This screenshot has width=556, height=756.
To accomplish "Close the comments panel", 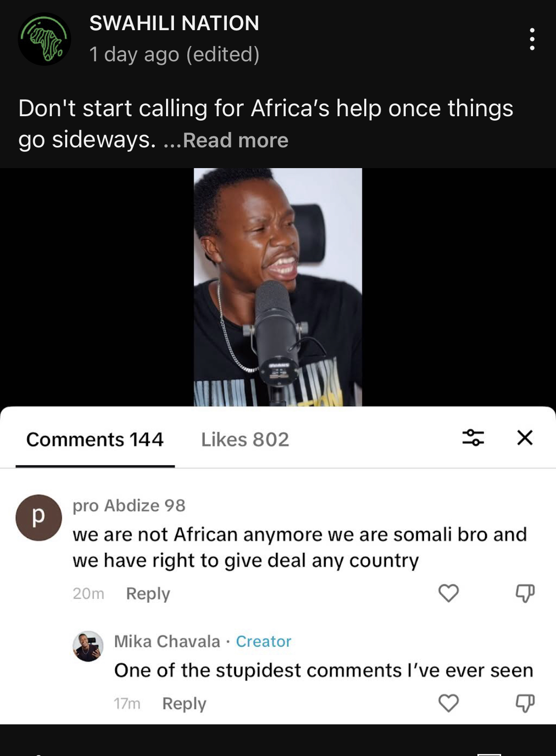I will 525,438.
